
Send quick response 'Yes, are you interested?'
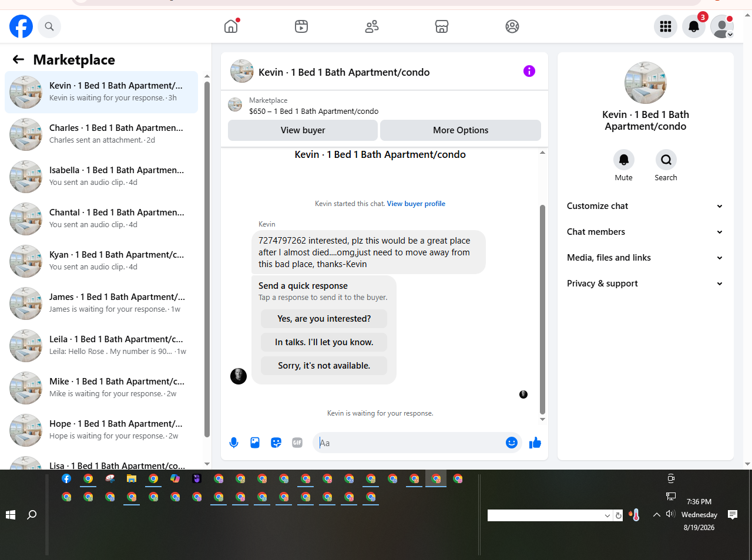pos(324,319)
